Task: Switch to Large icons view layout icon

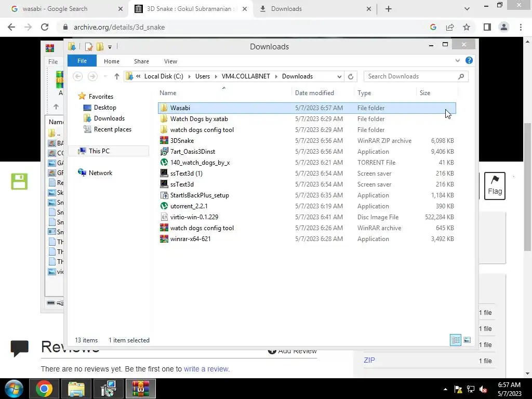Action: (x=467, y=340)
